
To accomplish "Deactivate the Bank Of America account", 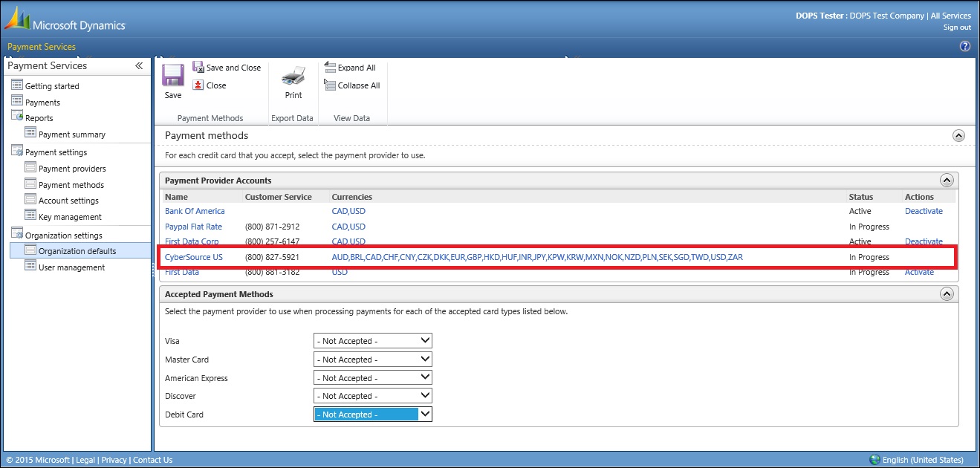I will 924,211.
